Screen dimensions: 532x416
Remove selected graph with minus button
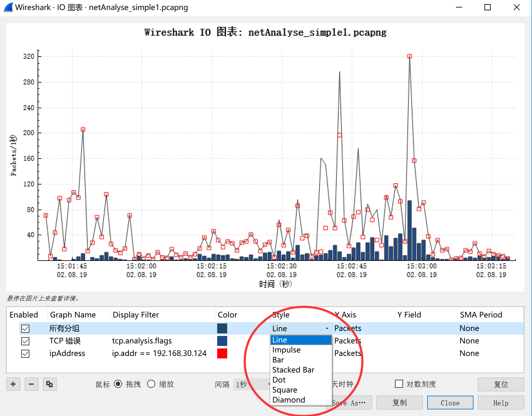pyautogui.click(x=31, y=384)
